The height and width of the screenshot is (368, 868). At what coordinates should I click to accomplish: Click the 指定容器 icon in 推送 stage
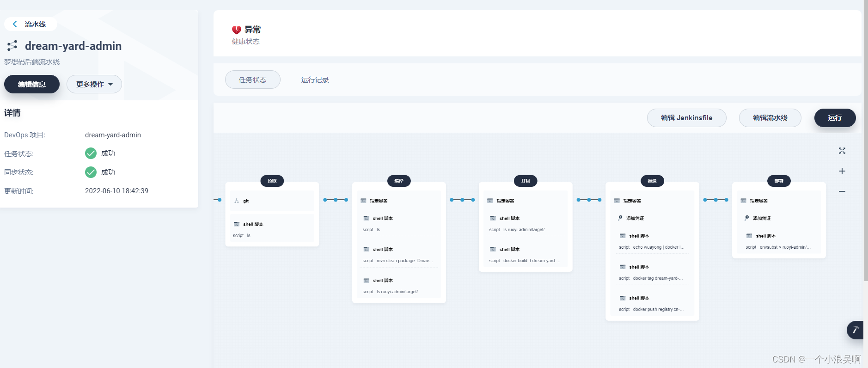617,201
